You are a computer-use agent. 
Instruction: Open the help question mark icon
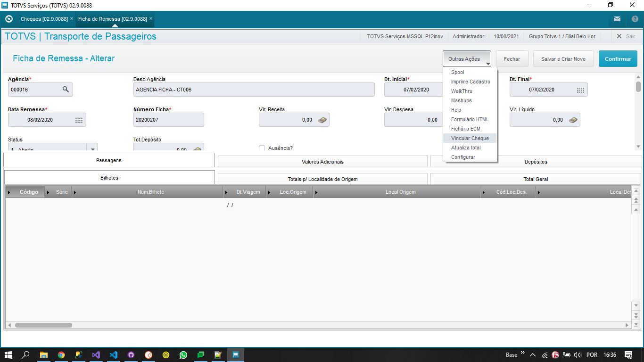635,19
